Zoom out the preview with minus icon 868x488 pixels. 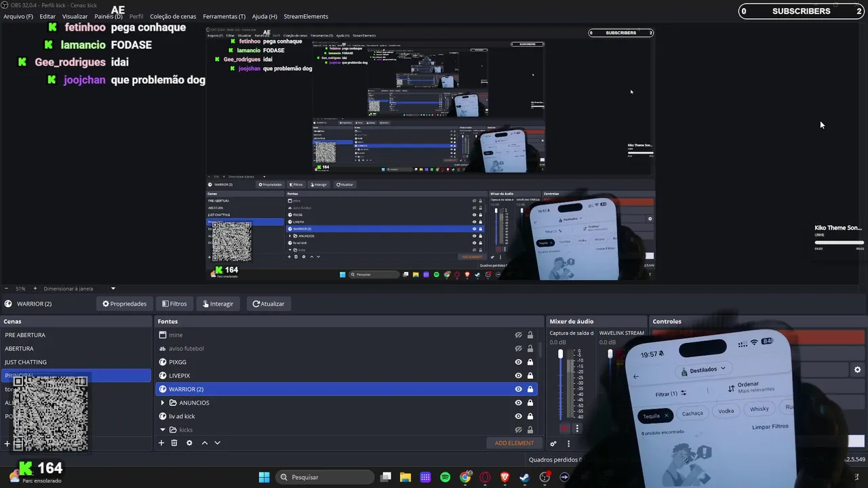[6, 289]
